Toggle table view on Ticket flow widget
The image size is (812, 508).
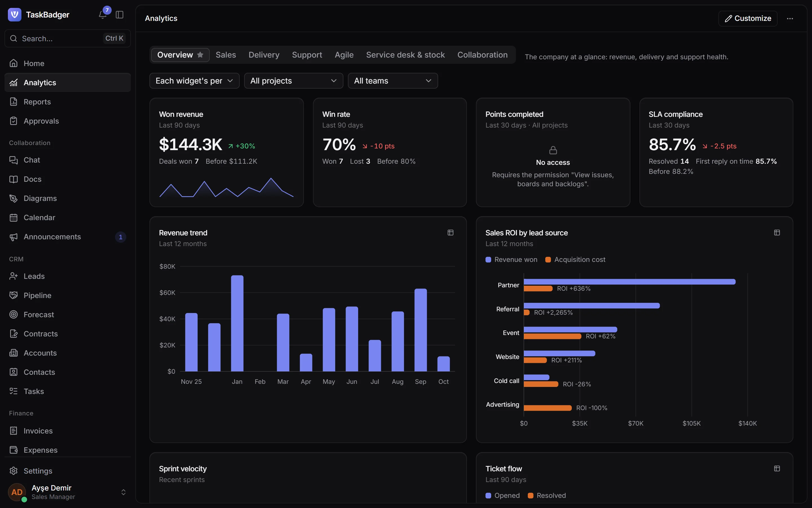[x=777, y=468]
